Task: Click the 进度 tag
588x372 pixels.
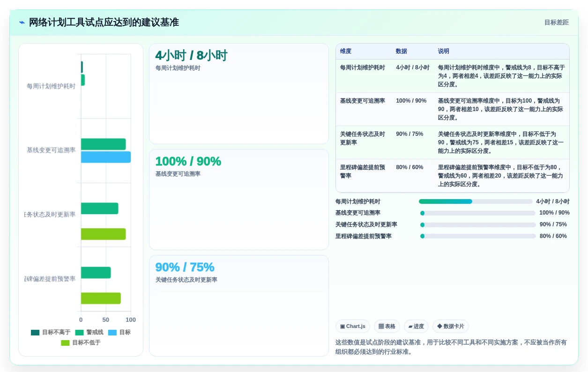Action: point(416,327)
